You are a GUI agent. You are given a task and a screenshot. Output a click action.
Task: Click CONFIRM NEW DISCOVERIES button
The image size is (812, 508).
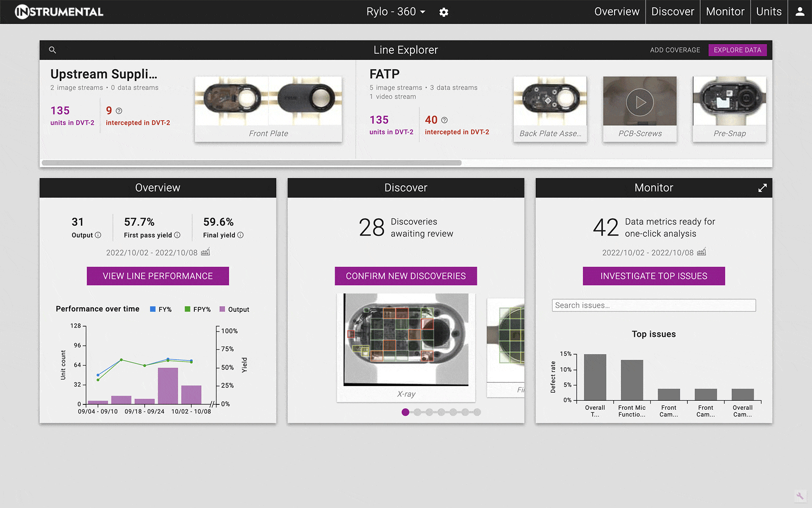click(406, 276)
